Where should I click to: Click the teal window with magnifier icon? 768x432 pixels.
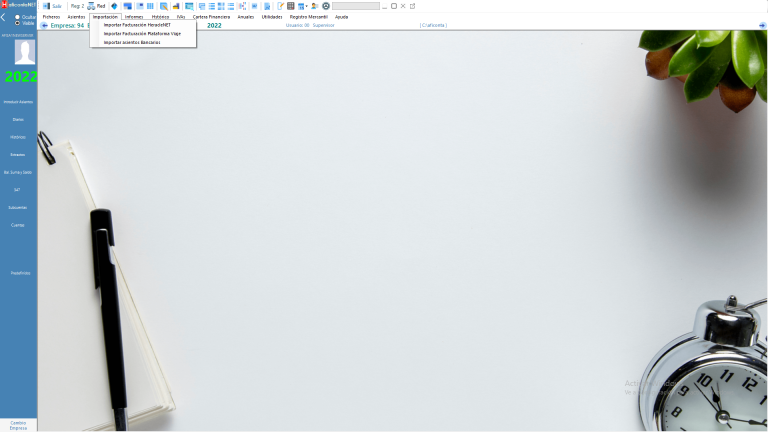click(x=189, y=6)
